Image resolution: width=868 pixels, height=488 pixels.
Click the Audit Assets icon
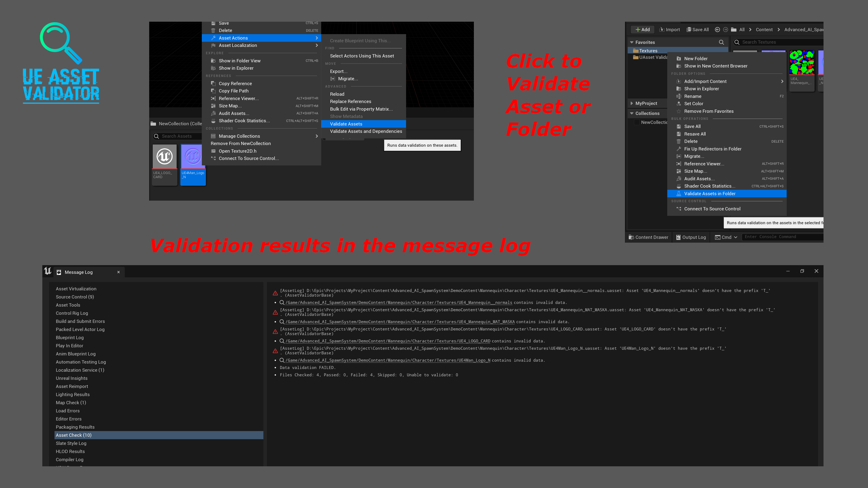point(213,113)
